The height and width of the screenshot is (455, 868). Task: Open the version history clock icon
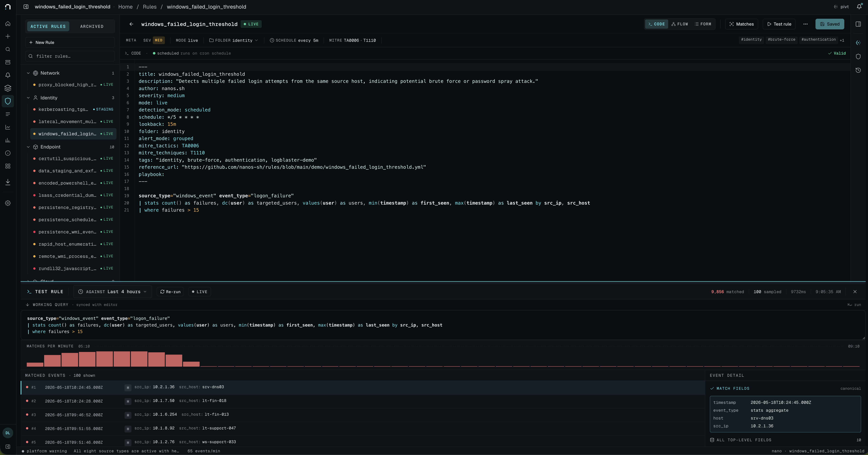[858, 70]
